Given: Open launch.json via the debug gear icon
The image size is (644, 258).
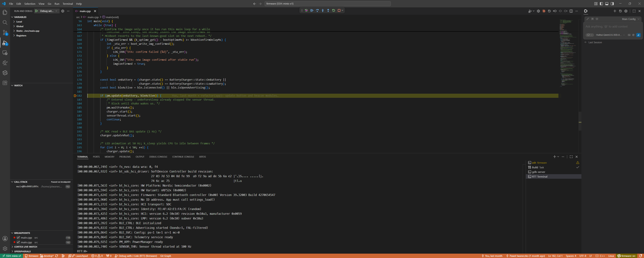Looking at the screenshot, I should coord(63,11).
